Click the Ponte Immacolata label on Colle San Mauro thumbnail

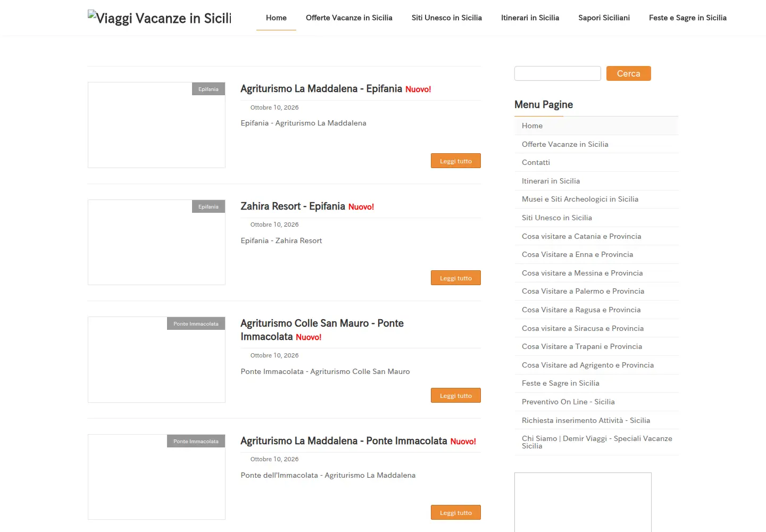[x=196, y=323]
